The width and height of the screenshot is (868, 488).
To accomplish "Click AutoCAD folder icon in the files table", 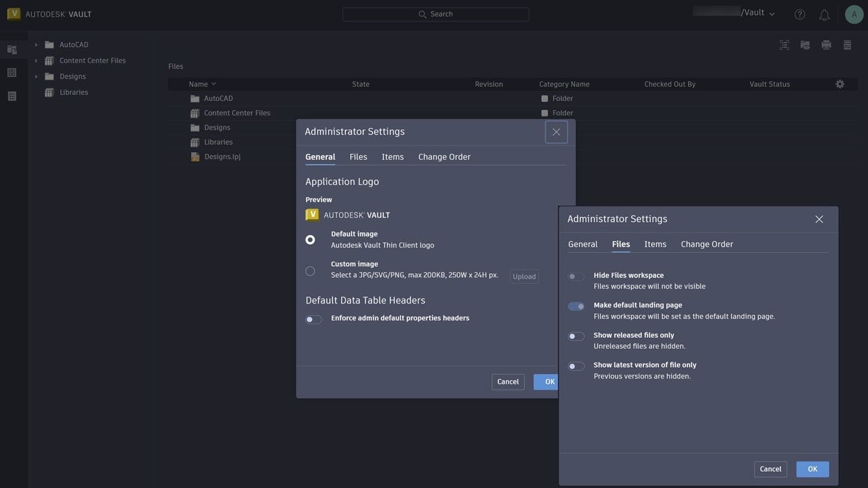I will click(195, 98).
